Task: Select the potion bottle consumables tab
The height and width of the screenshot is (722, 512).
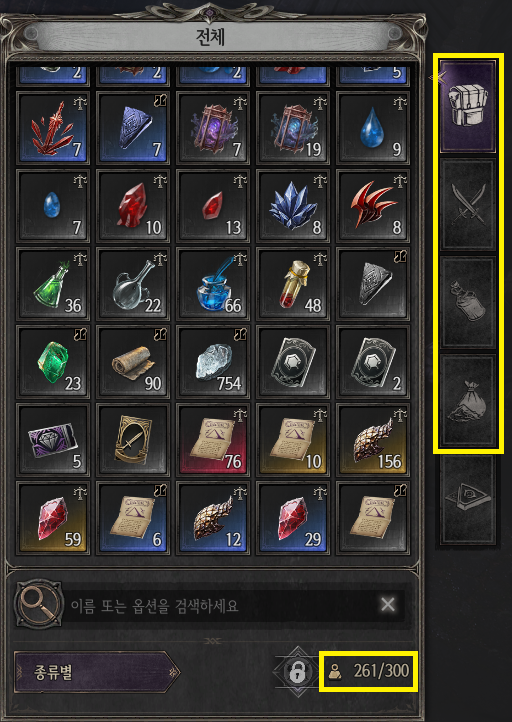Action: [467, 302]
